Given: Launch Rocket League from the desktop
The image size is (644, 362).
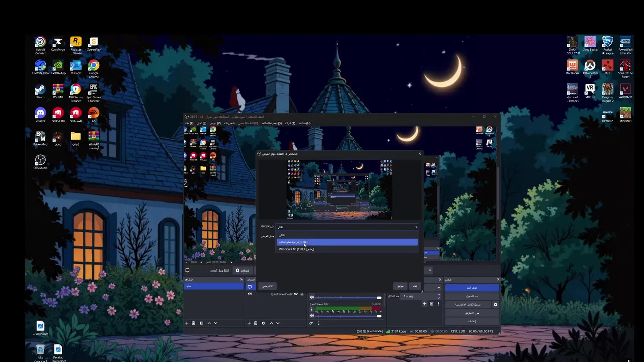Looking at the screenshot, I should pyautogui.click(x=608, y=44).
